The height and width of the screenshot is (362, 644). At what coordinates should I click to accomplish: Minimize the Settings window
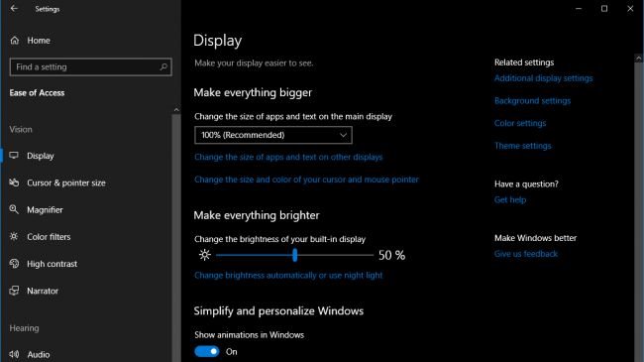click(x=579, y=8)
